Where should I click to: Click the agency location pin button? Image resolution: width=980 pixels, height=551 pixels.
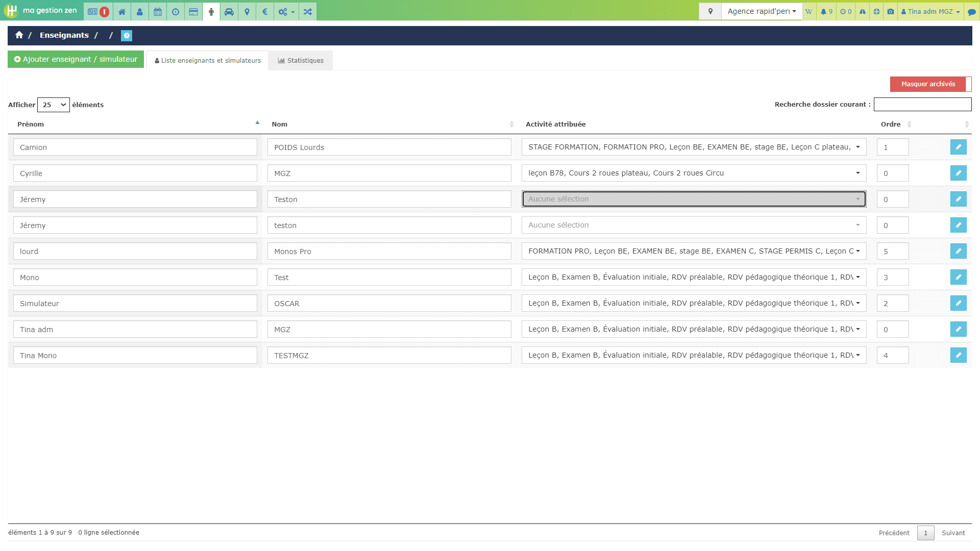pyautogui.click(x=710, y=11)
